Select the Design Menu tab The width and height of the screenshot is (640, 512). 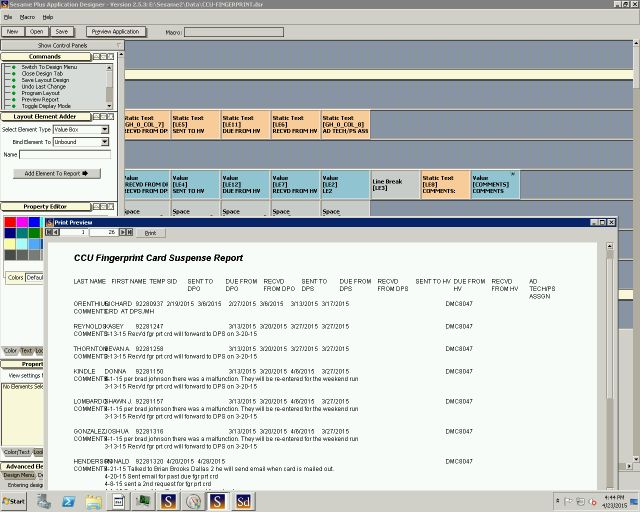pos(19,475)
